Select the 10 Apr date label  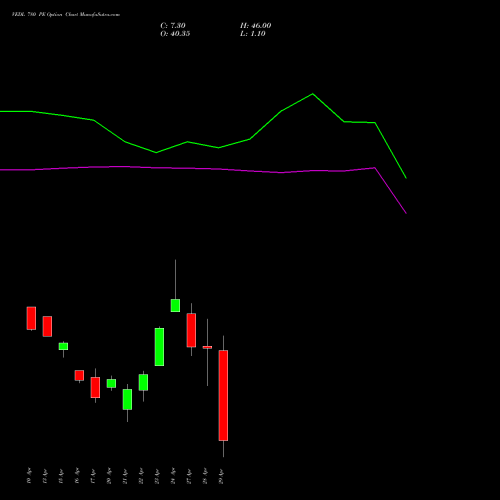[29, 476]
